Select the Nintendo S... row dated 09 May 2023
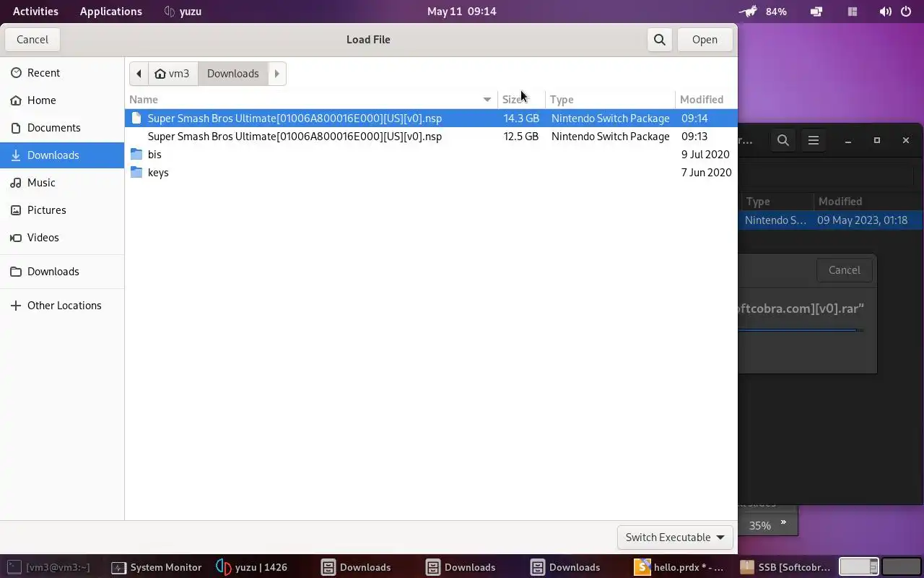The image size is (924, 578). 830,220
